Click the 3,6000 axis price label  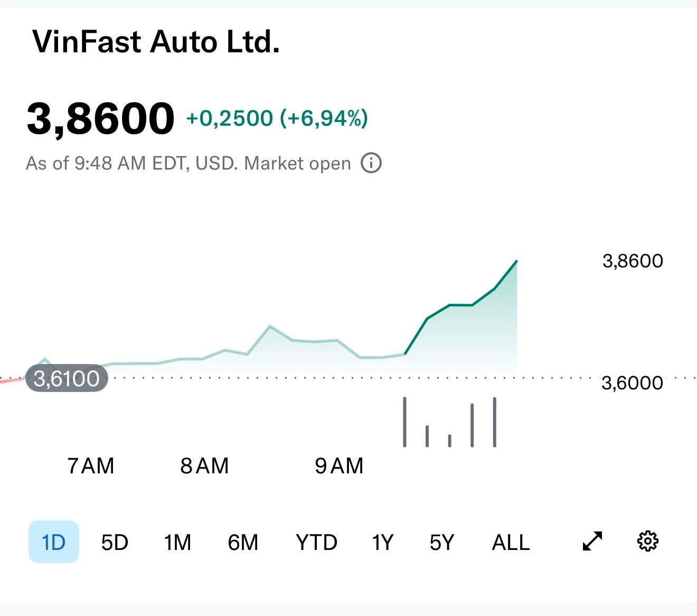[x=633, y=382]
